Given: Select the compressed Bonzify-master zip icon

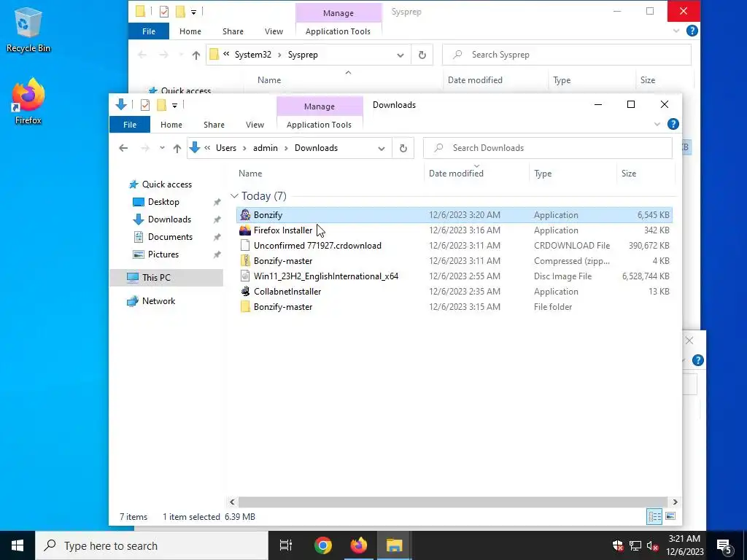Looking at the screenshot, I should 245,261.
